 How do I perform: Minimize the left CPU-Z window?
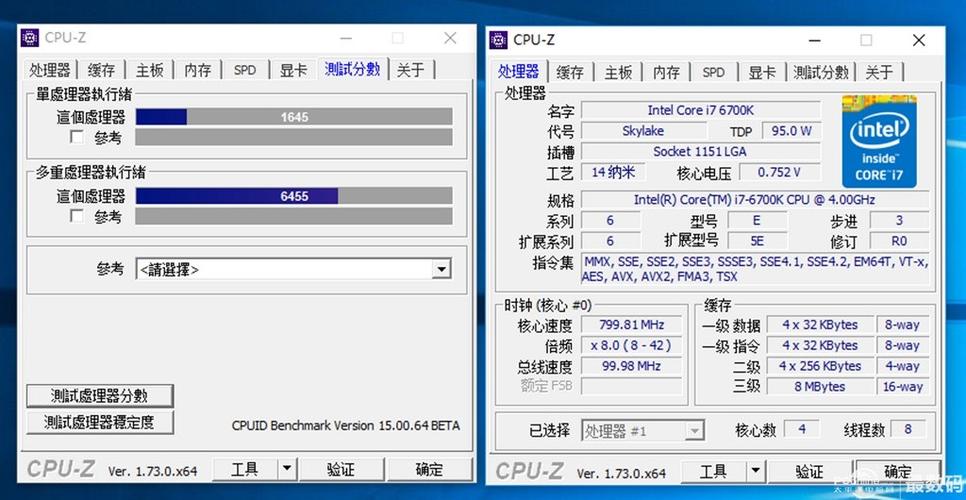346,38
